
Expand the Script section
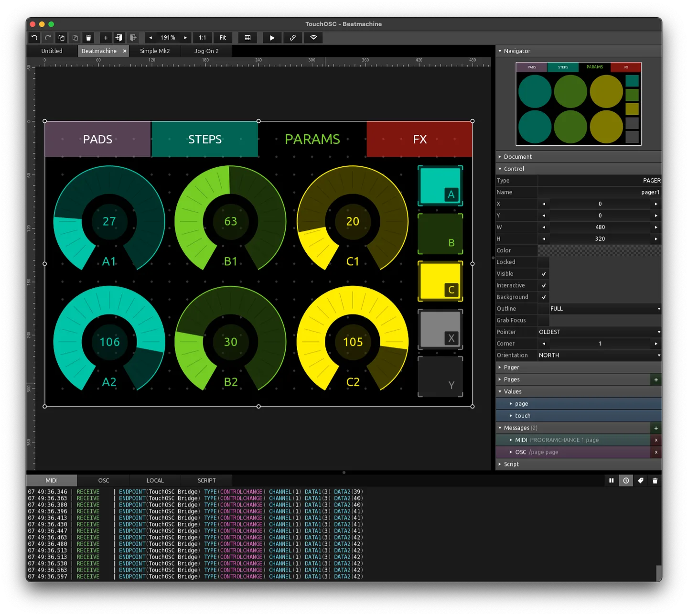tap(579, 465)
